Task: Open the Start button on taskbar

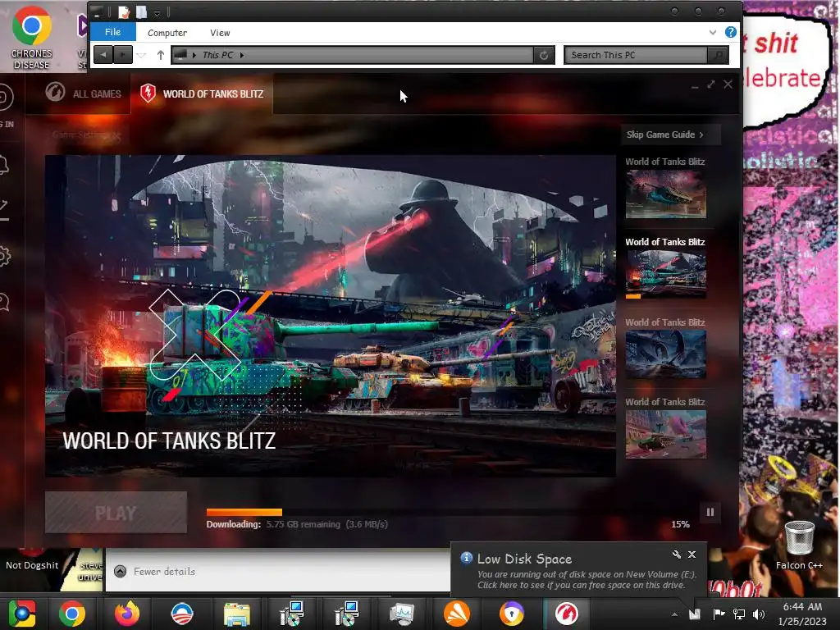Action: pyautogui.click(x=22, y=614)
